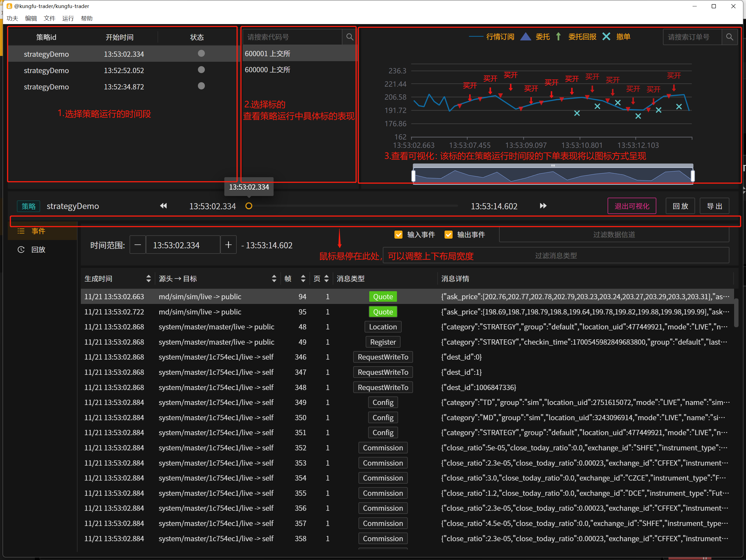Open the 文件 menu
This screenshot has width=746, height=560.
pyautogui.click(x=50, y=18)
